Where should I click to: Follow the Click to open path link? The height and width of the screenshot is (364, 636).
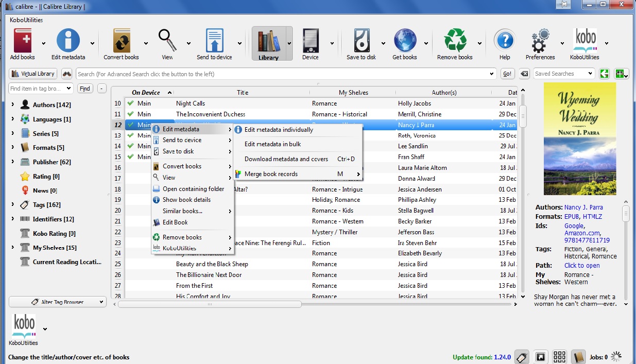point(582,266)
